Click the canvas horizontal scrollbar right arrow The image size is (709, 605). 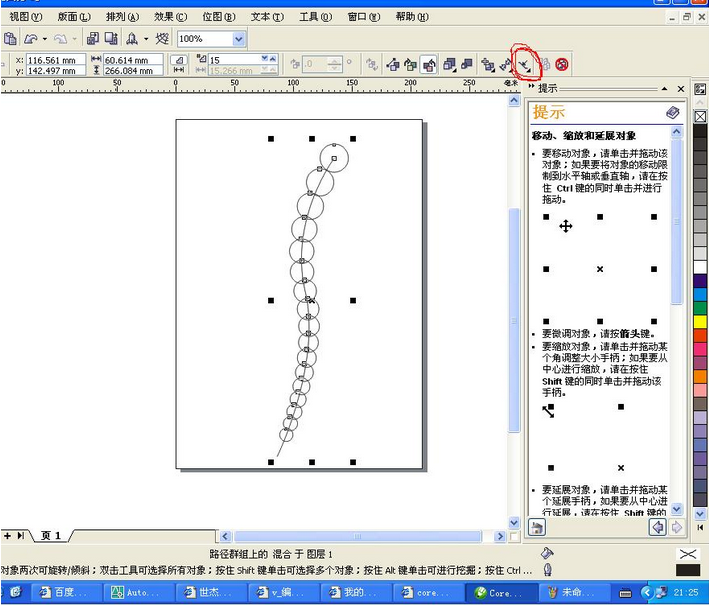(500, 536)
